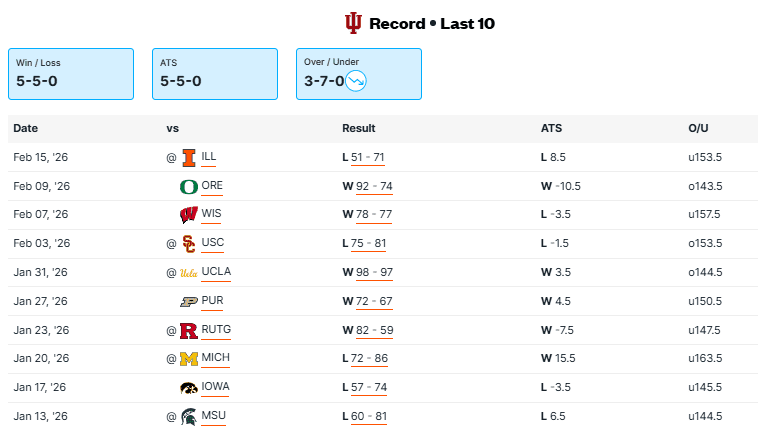Select the Win / Loss record card
This screenshot has height=427, width=758.
(x=71, y=73)
